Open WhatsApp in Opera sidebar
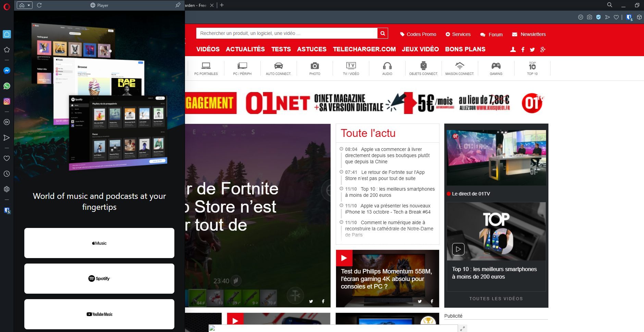This screenshot has width=644, height=332. 7,86
